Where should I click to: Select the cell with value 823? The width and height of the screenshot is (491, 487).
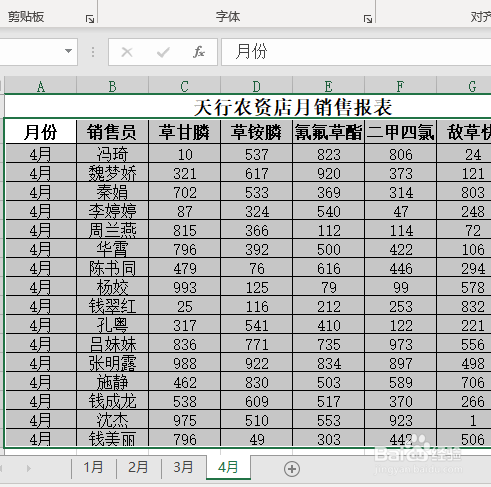coord(329,154)
